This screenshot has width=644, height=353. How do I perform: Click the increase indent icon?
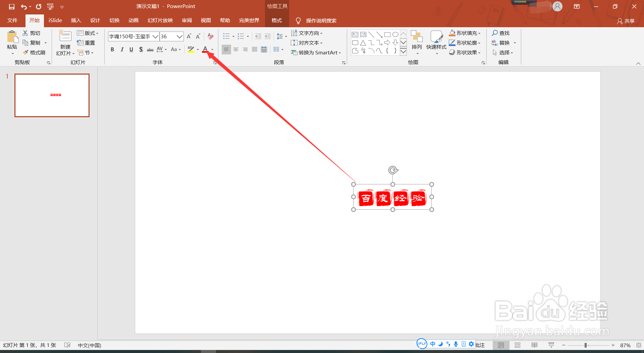click(267, 36)
